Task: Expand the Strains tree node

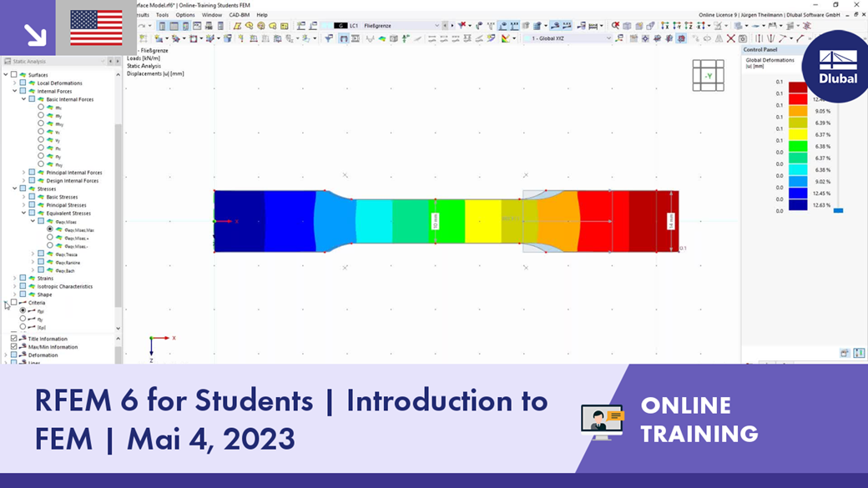Action: click(14, 279)
